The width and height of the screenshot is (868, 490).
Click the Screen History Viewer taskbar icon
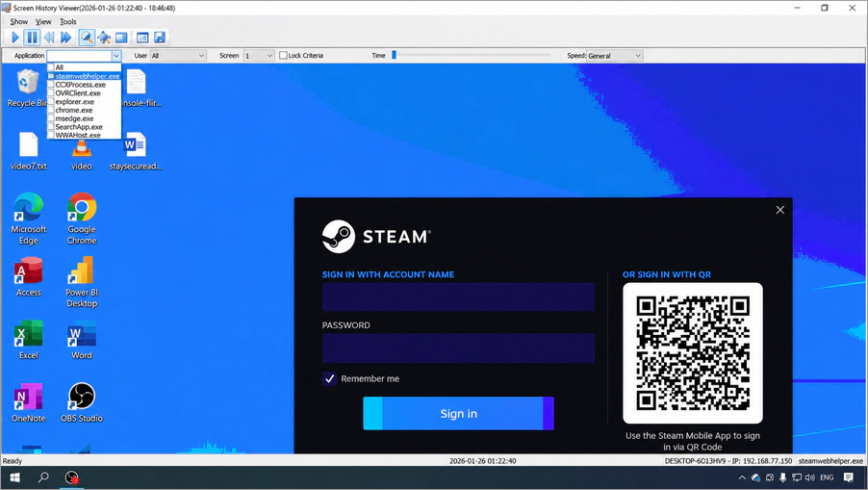[x=71, y=477]
